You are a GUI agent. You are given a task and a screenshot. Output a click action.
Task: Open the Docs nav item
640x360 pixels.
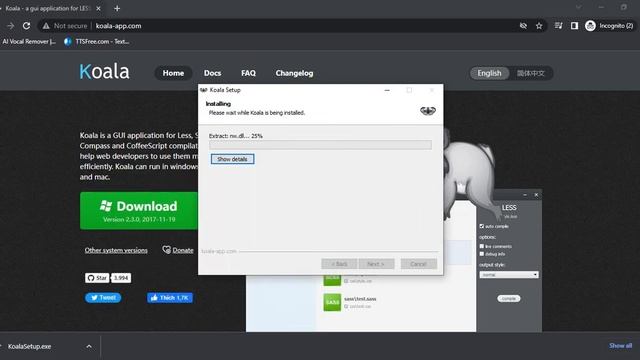tap(212, 73)
